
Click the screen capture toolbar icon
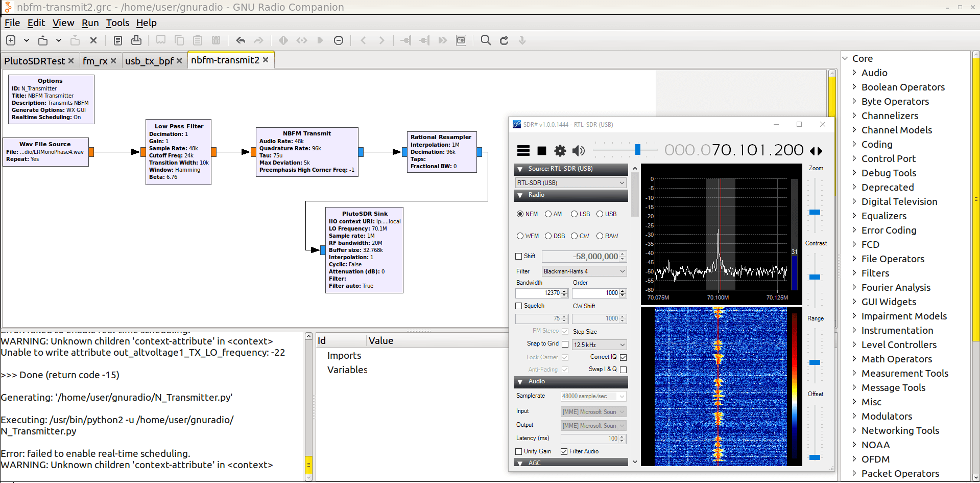click(461, 40)
